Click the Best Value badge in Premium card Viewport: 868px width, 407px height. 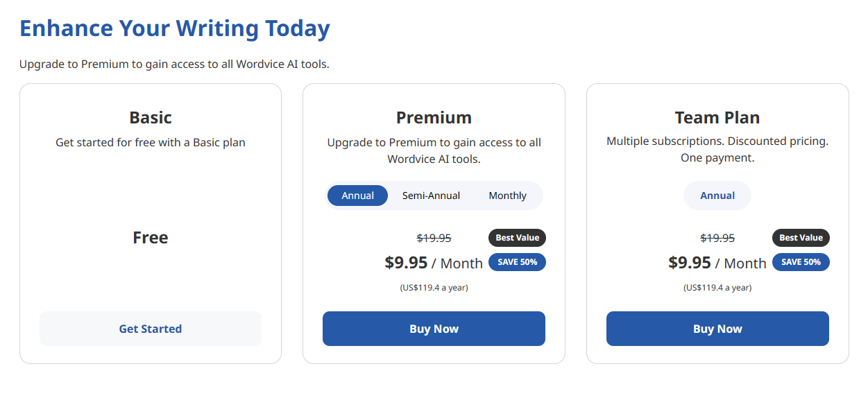click(x=518, y=238)
